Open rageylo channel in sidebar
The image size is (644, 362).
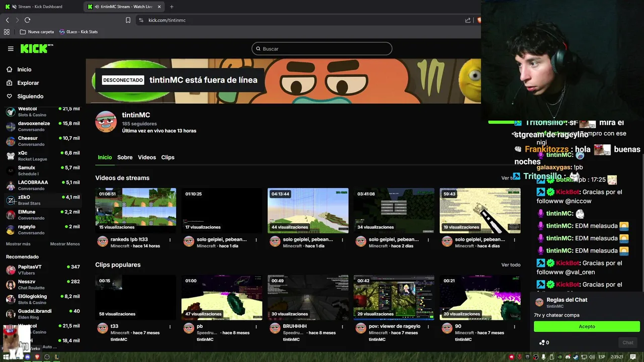(x=42, y=229)
